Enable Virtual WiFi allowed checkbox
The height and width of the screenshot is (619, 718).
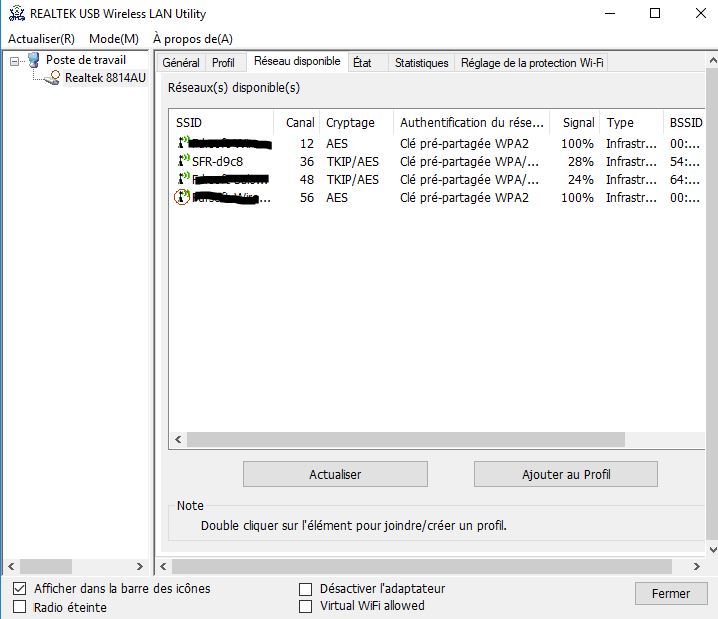pyautogui.click(x=305, y=606)
